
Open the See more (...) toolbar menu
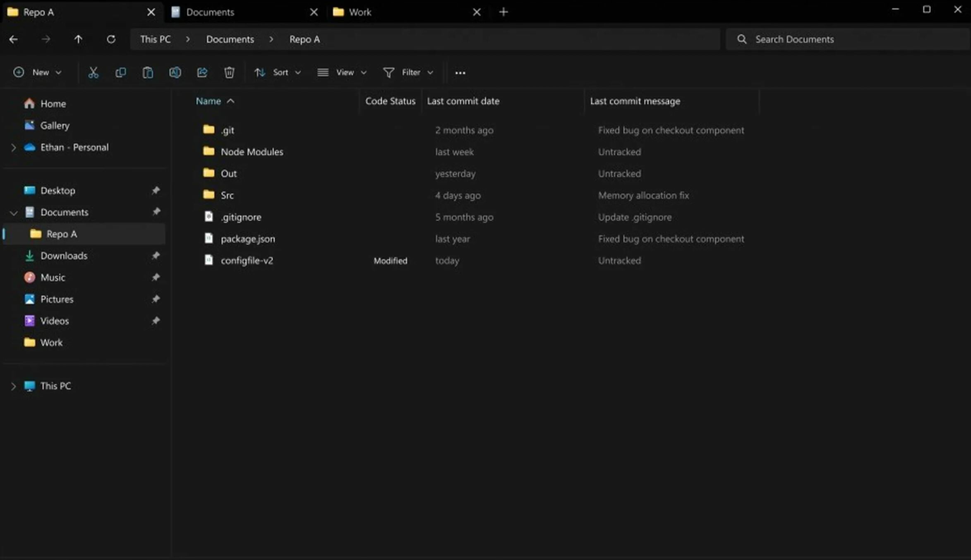click(x=460, y=72)
